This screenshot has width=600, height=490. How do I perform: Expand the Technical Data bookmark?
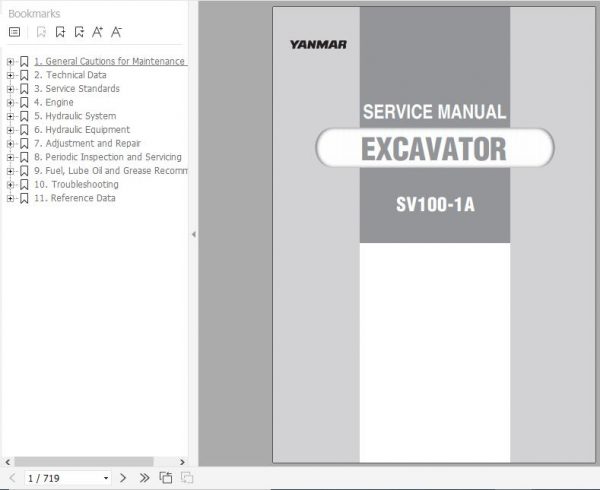coord(10,75)
